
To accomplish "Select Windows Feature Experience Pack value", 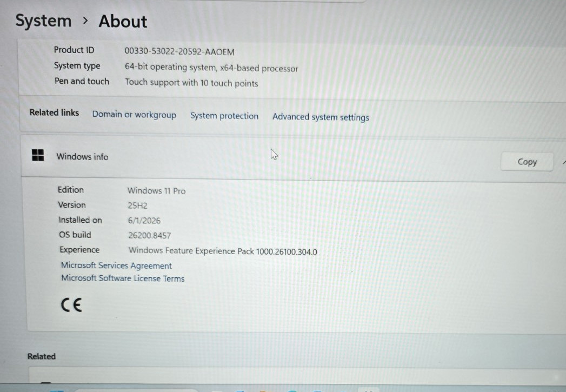I will coord(223,251).
